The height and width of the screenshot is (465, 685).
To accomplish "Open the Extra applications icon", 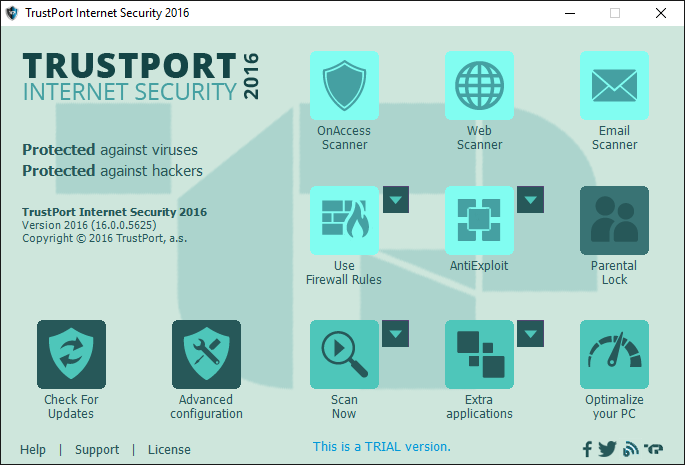I will [479, 354].
